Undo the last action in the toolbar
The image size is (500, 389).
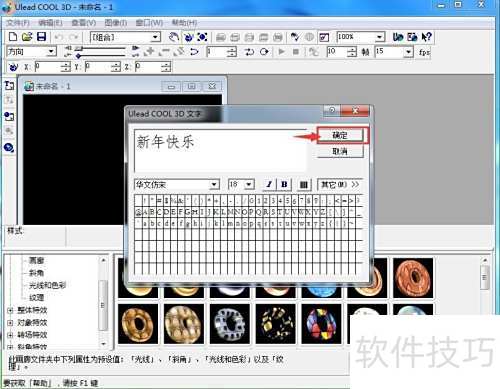click(59, 37)
